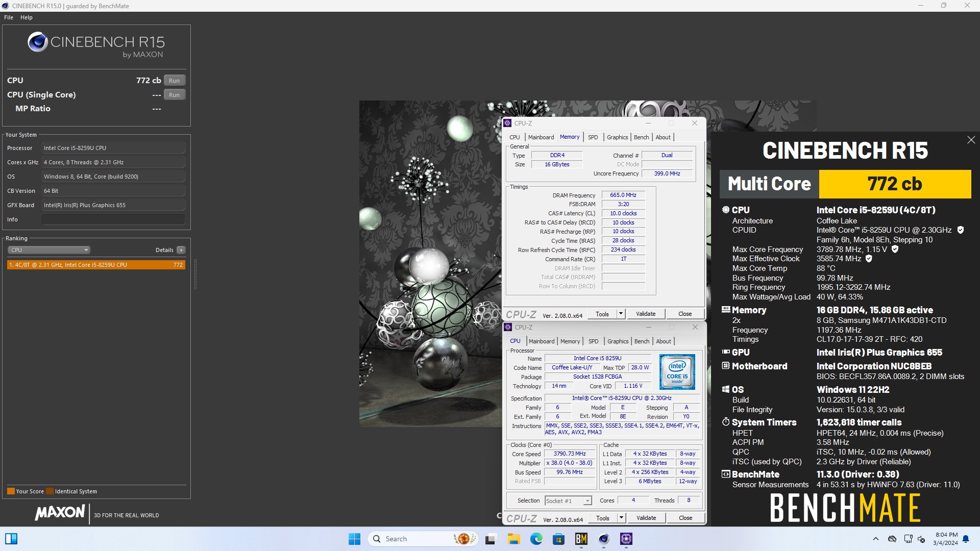Click Validate in upper CPU-Z window
The width and height of the screenshot is (980, 551).
[646, 314]
